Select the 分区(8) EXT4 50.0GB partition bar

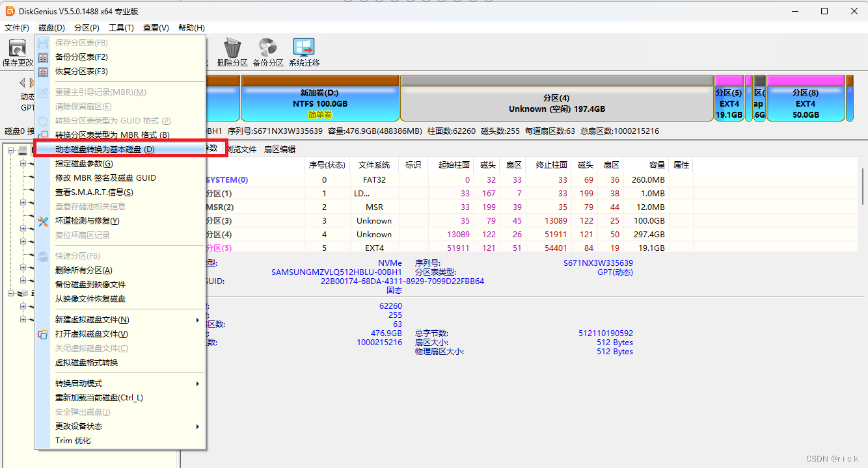click(805, 98)
